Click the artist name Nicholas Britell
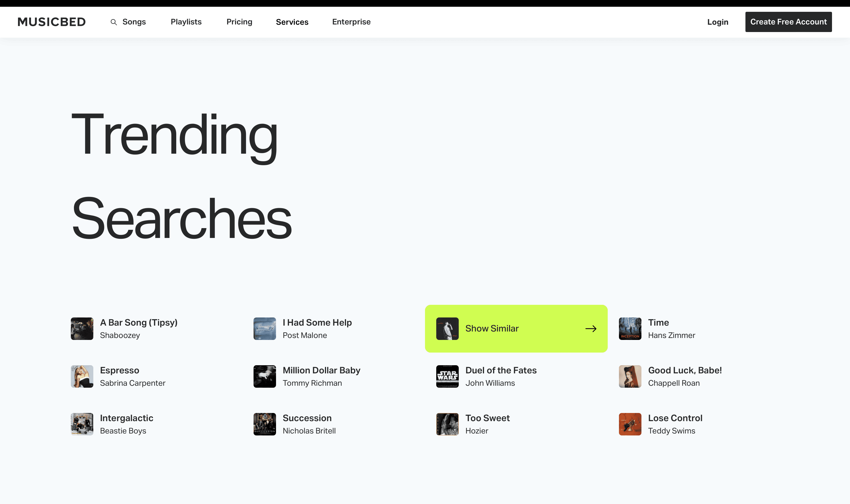The height and width of the screenshot is (504, 850). [309, 431]
